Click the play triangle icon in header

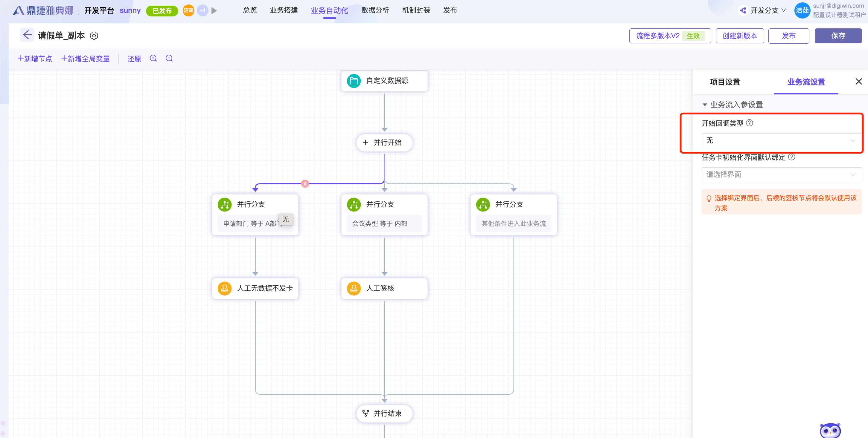214,11
